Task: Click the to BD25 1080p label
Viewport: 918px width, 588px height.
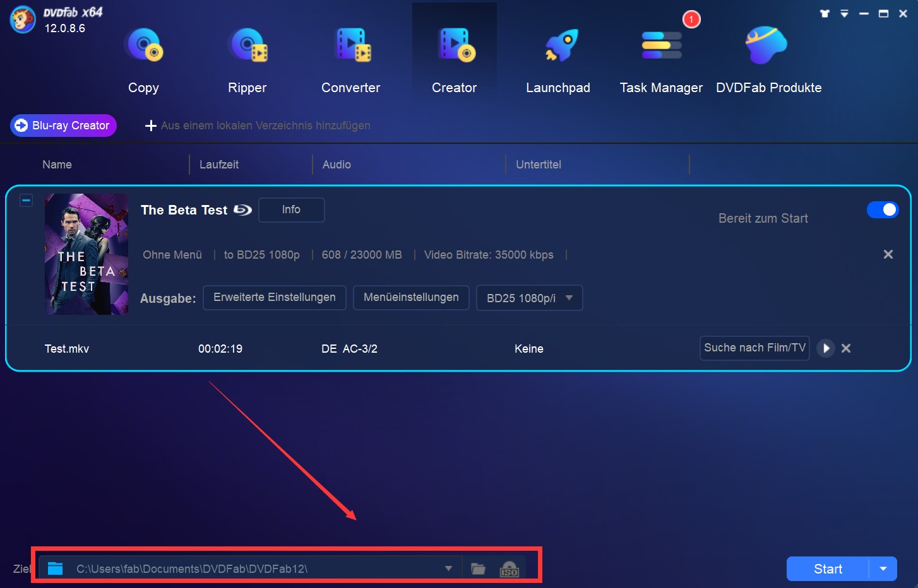Action: [x=261, y=255]
